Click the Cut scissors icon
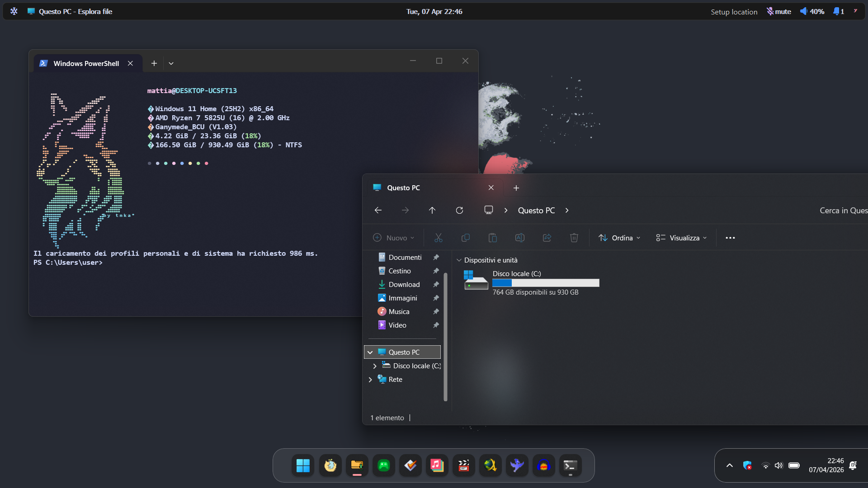The height and width of the screenshot is (488, 868). coord(438,238)
